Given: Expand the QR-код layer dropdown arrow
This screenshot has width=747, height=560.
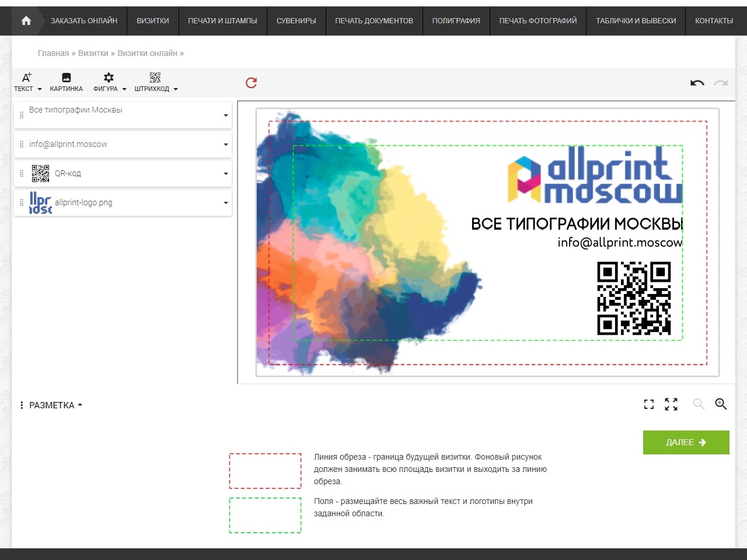Looking at the screenshot, I should click(226, 174).
